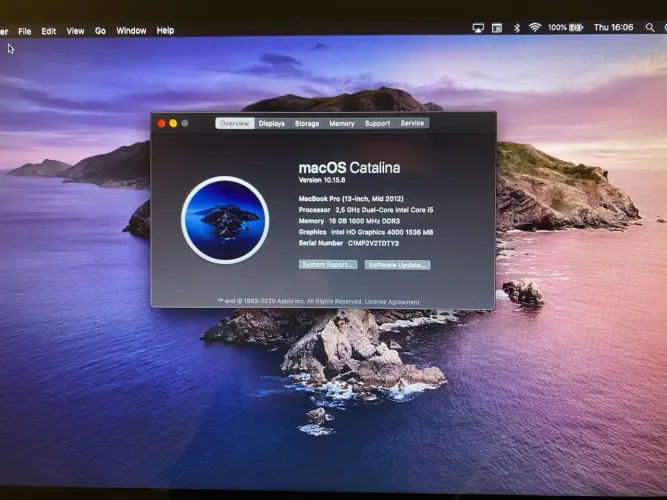Switch to the Memory tab
Image resolution: width=667 pixels, height=500 pixels.
point(342,123)
